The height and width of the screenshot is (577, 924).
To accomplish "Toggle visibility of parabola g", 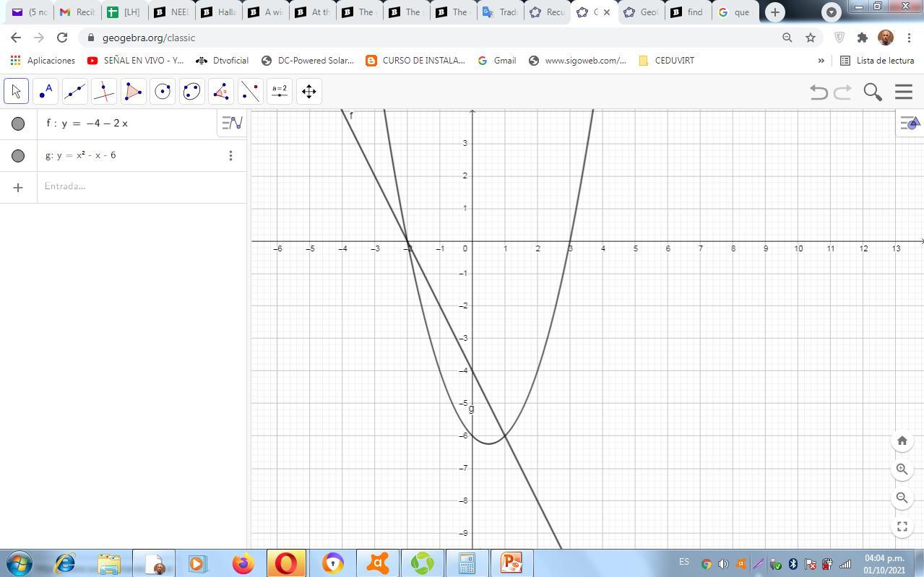I will pyautogui.click(x=18, y=155).
